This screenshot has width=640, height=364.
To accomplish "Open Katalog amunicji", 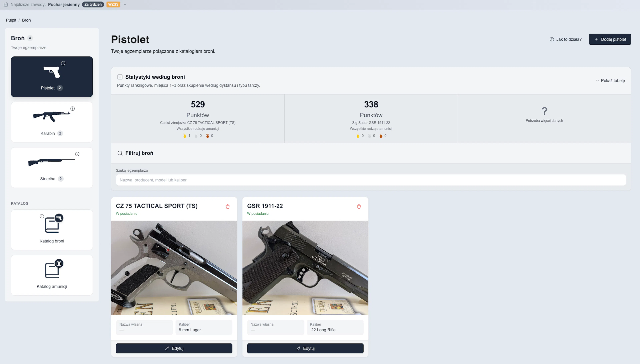I will click(x=52, y=275).
